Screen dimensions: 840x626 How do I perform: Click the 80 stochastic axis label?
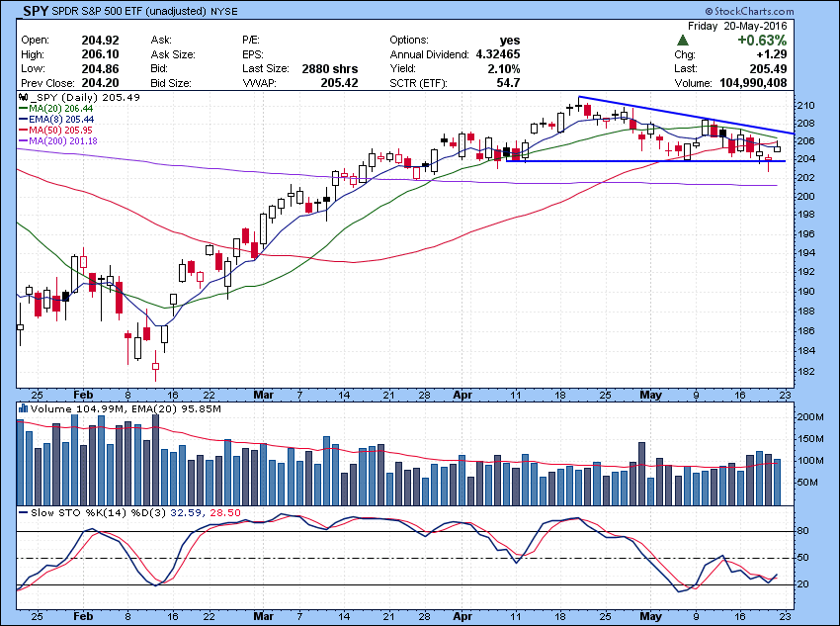tap(802, 531)
